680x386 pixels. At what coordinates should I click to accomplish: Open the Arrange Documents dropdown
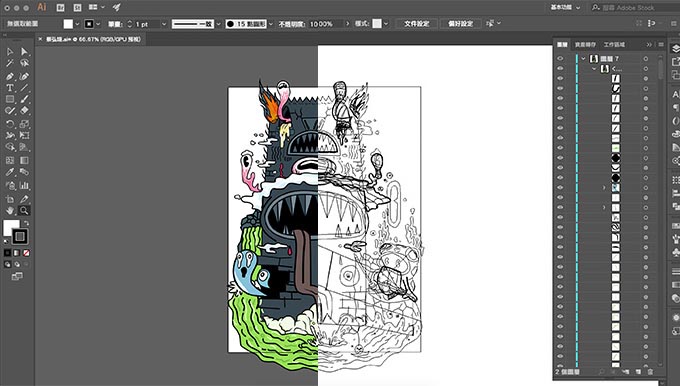click(x=97, y=7)
